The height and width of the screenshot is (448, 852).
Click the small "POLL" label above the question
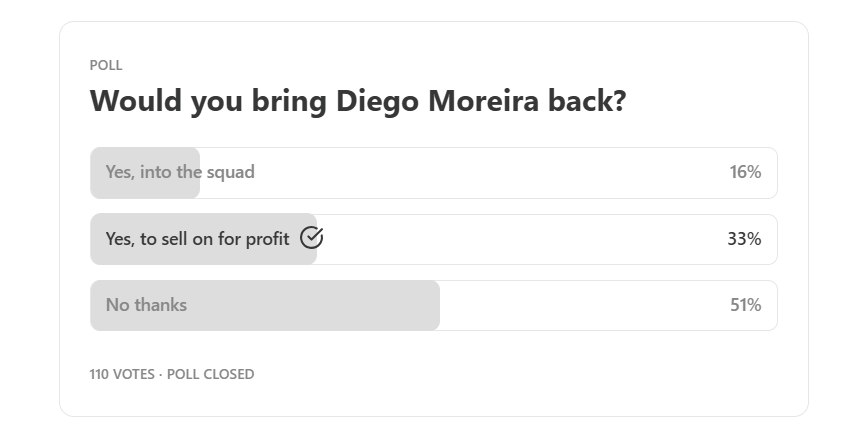point(106,65)
